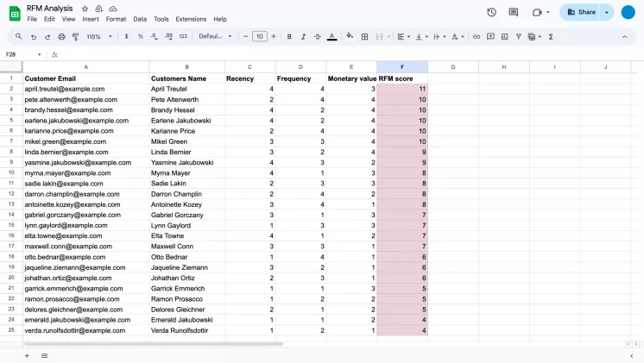
Task: Open the comments panel icon
Action: (514, 12)
